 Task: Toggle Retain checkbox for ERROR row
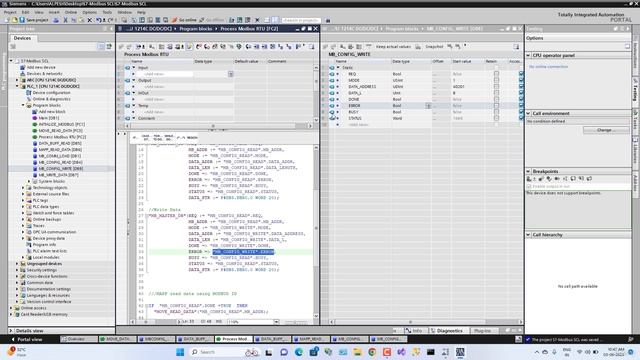click(496, 106)
